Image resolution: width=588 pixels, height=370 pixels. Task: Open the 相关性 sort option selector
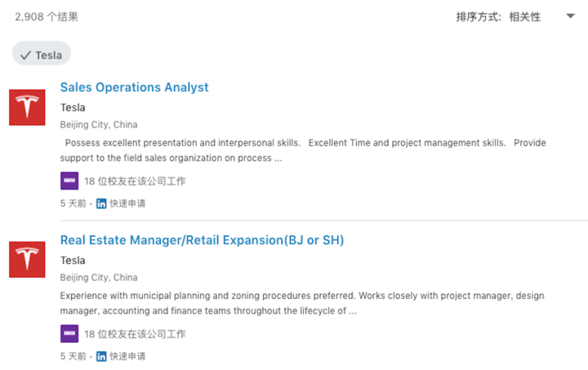[x=524, y=17]
